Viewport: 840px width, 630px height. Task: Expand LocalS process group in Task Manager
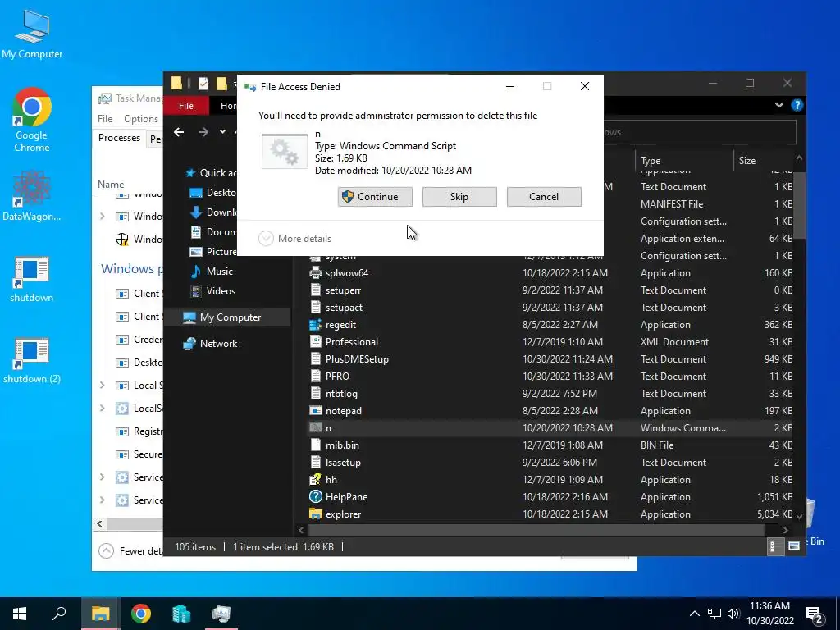(x=103, y=409)
